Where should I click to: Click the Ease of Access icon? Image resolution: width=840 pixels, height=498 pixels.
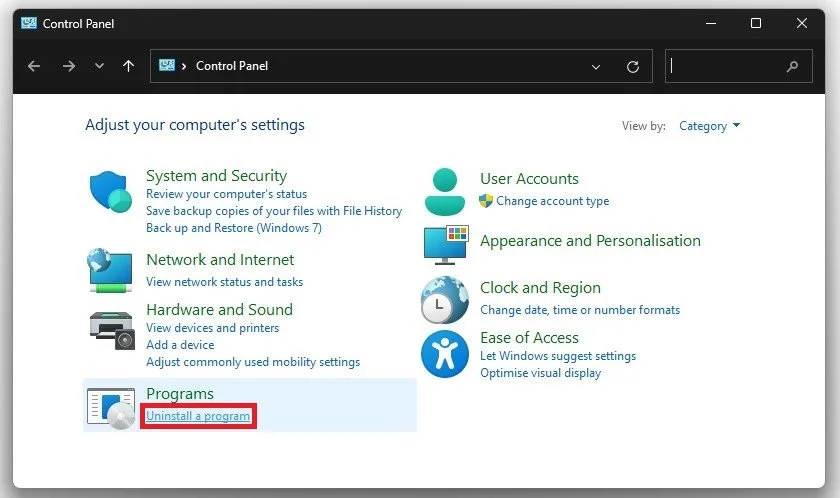pyautogui.click(x=445, y=354)
